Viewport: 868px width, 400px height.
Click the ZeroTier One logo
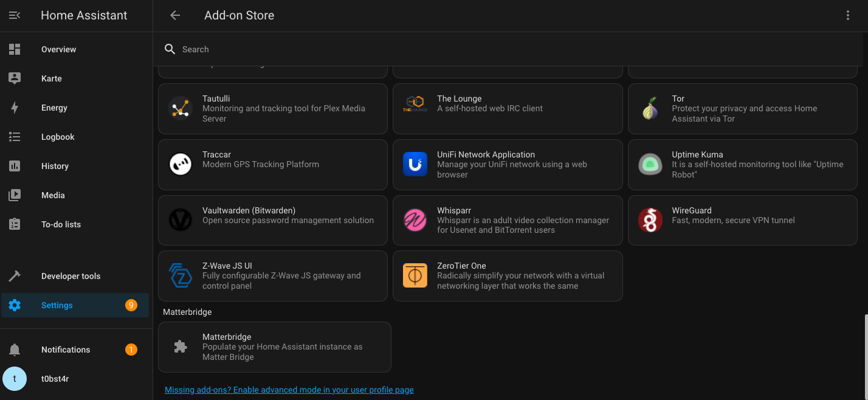[x=415, y=275]
